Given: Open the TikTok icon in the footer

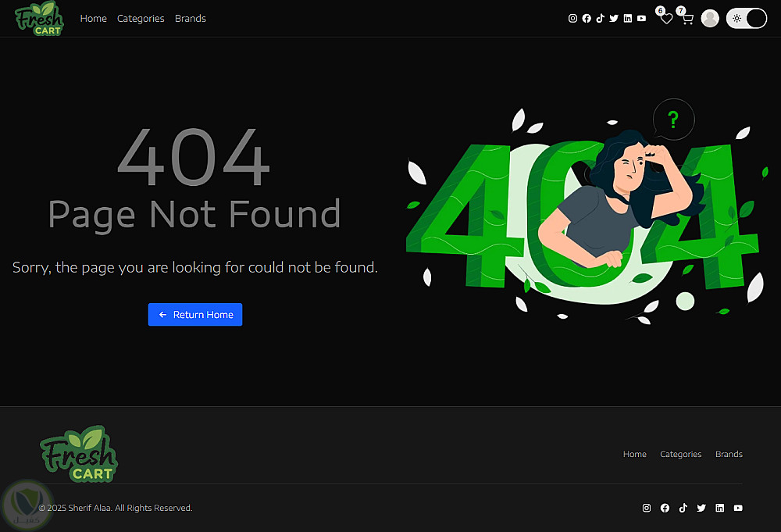Looking at the screenshot, I should (683, 508).
